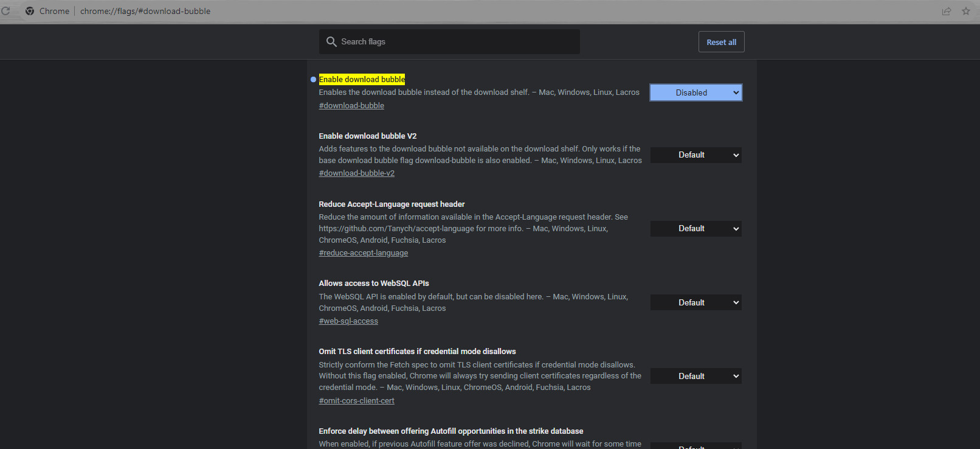Viewport: 980px width, 449px height.
Task: Click blue dot beside Enable download bubble
Action: (313, 80)
